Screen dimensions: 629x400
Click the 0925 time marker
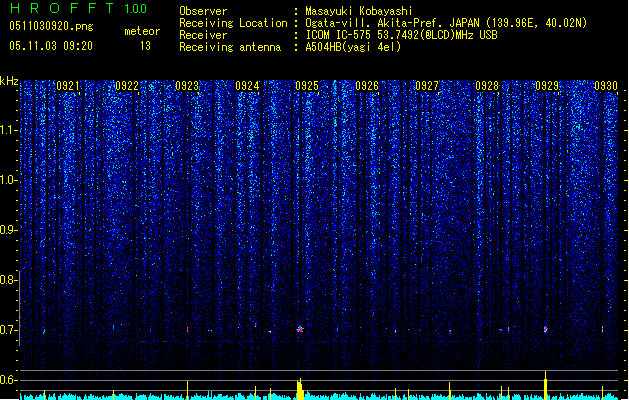306,86
